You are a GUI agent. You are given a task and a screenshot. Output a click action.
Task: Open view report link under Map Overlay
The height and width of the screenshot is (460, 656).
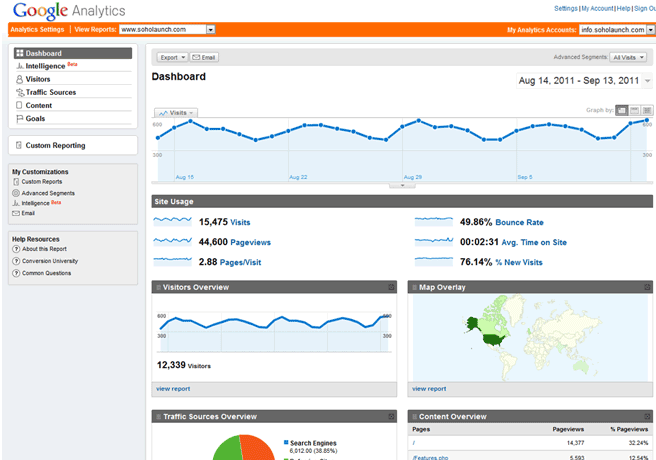tap(429, 388)
